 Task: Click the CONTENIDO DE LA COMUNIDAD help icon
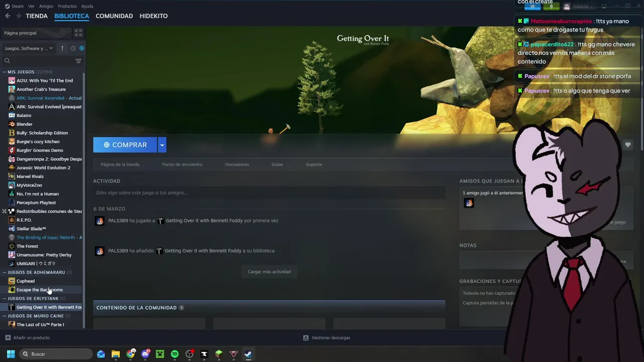tap(182, 308)
